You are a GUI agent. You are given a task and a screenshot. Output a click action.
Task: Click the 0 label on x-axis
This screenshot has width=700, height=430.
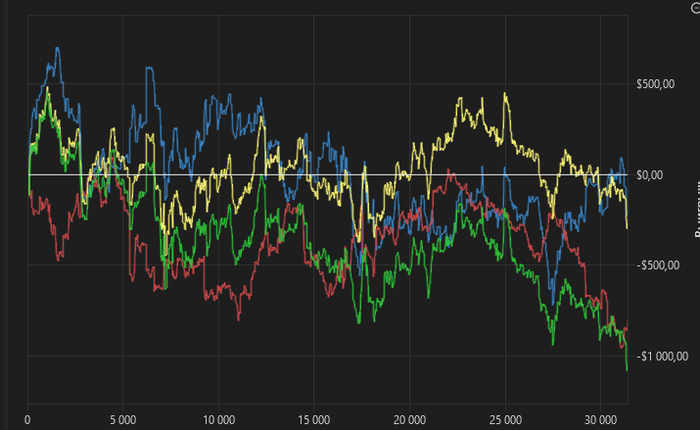[28, 420]
